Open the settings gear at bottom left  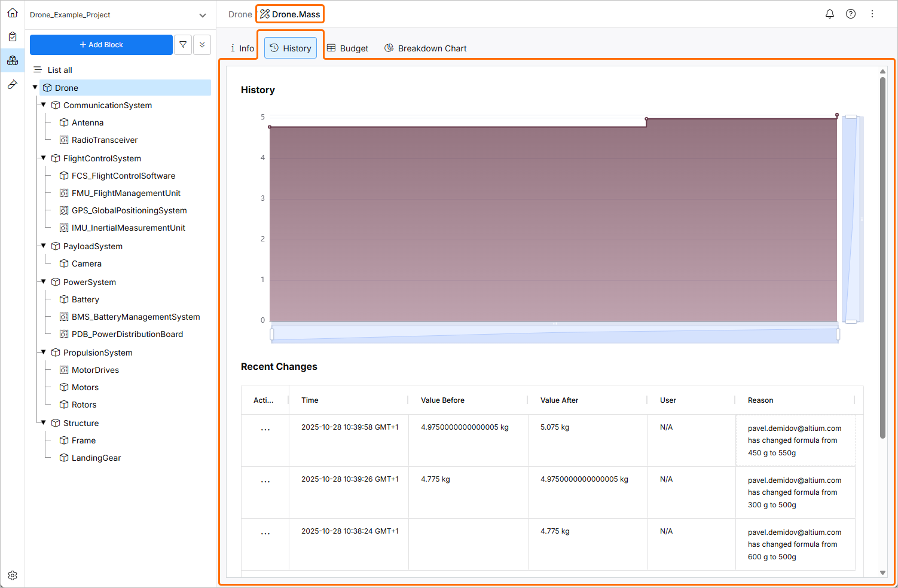pos(13,575)
